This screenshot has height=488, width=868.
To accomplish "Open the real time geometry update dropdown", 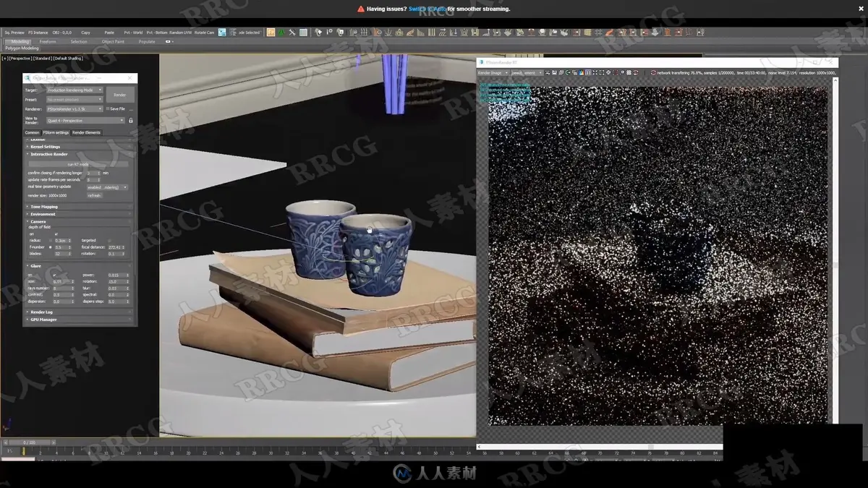I will [107, 187].
